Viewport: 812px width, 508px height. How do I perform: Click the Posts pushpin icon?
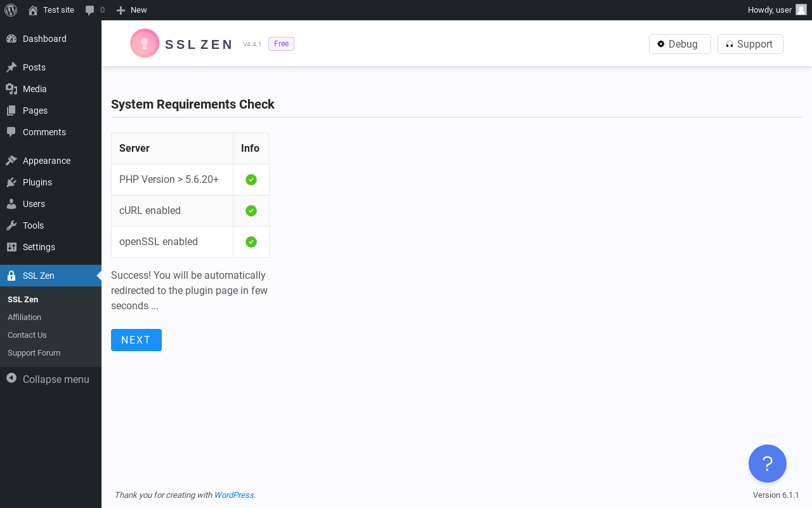(x=11, y=67)
